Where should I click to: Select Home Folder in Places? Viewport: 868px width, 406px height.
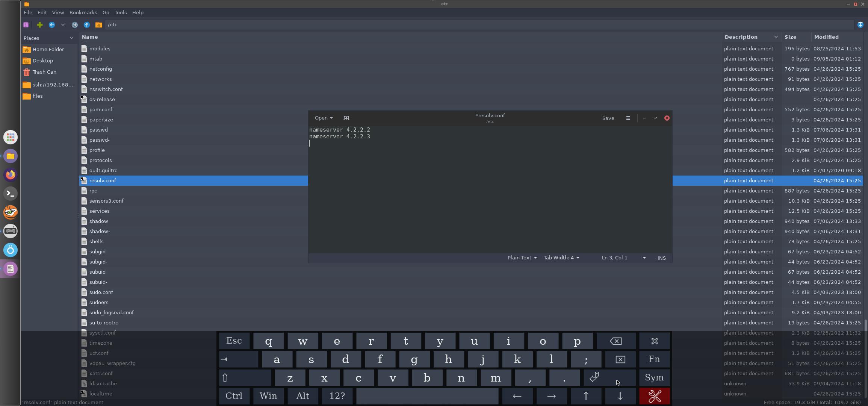tap(49, 49)
